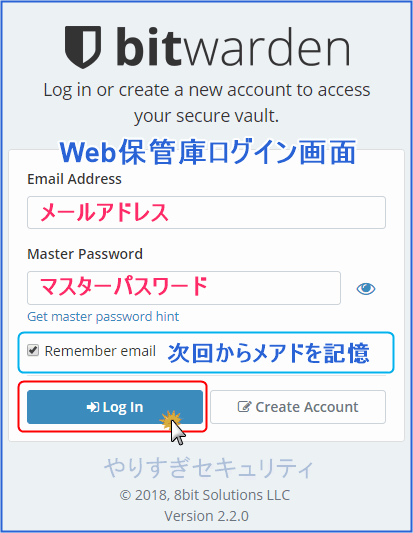Click the 次回からメアドを記憶 annotation text
This screenshot has height=533, width=413.
(269, 353)
